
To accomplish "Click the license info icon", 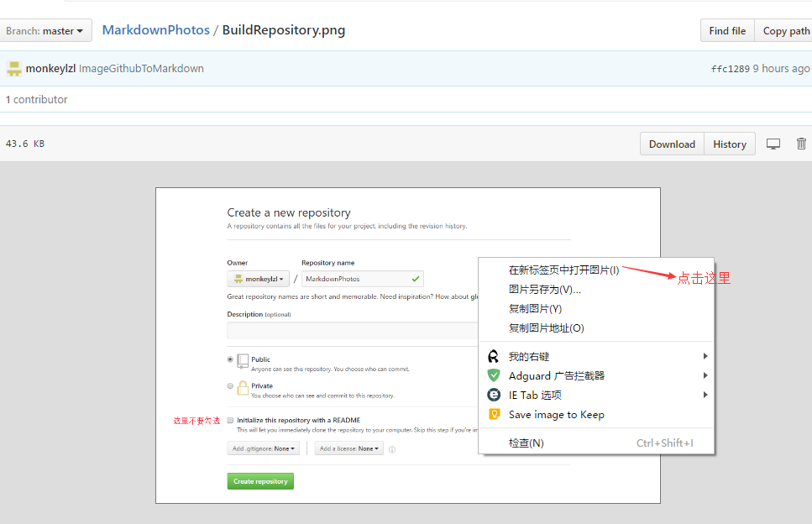I will click(x=392, y=449).
